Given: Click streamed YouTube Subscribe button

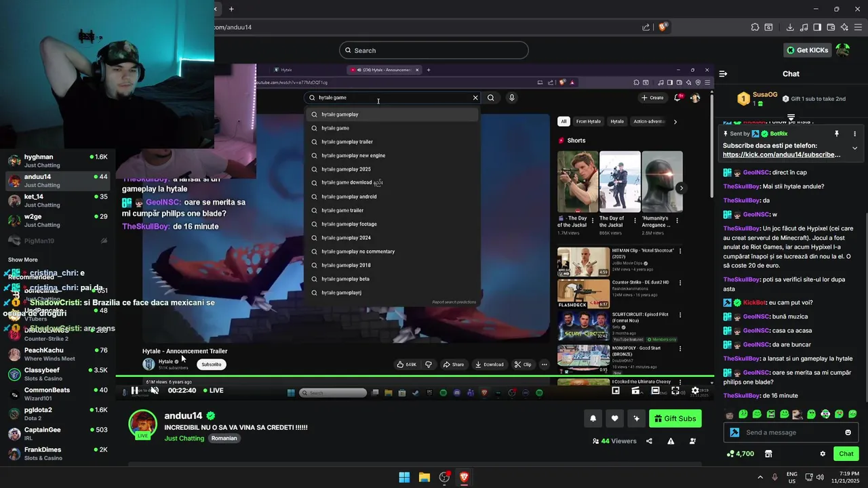Looking at the screenshot, I should pos(211,365).
